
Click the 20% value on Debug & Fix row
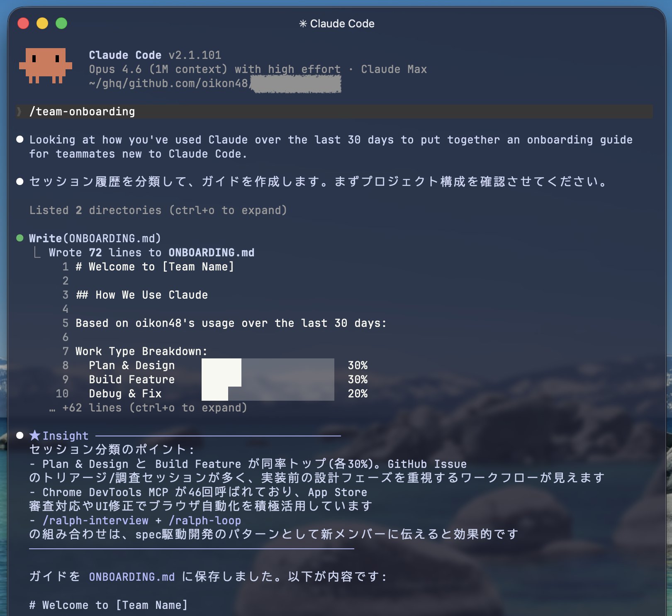click(x=358, y=394)
